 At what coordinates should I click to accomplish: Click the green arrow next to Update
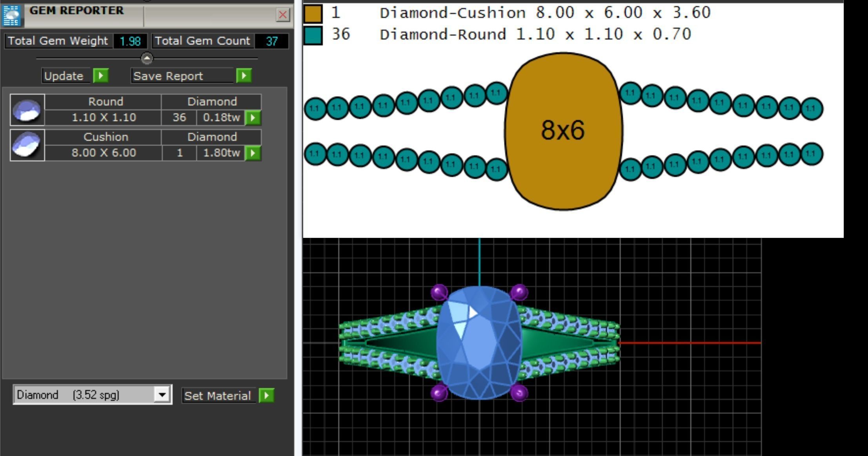point(101,75)
